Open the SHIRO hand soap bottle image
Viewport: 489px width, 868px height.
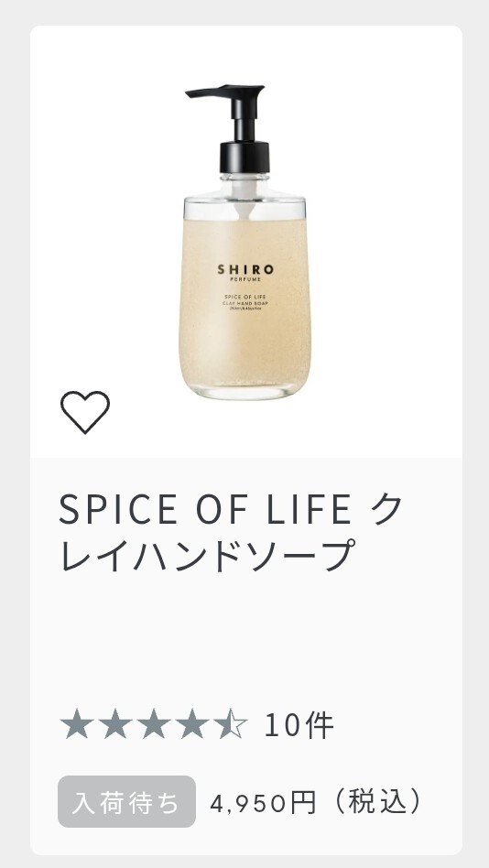tap(244, 242)
